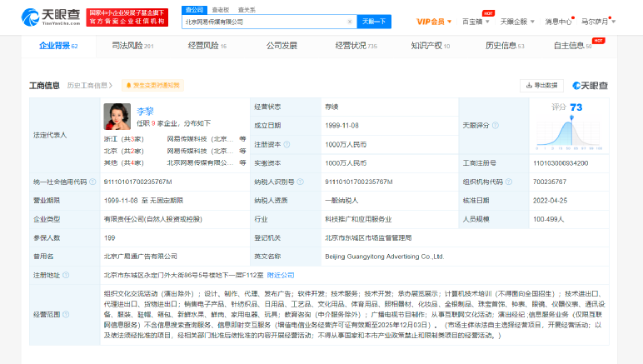
Task: Click help icon next to 统一社会信用代码
Action: tap(92, 182)
